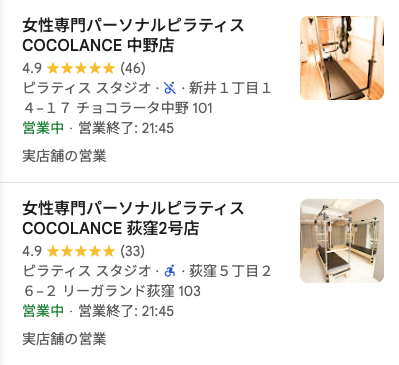This screenshot has width=399, height=365.
Task: Click 営業終了: 21:45 hours in second listing
Action: pyautogui.click(x=126, y=311)
